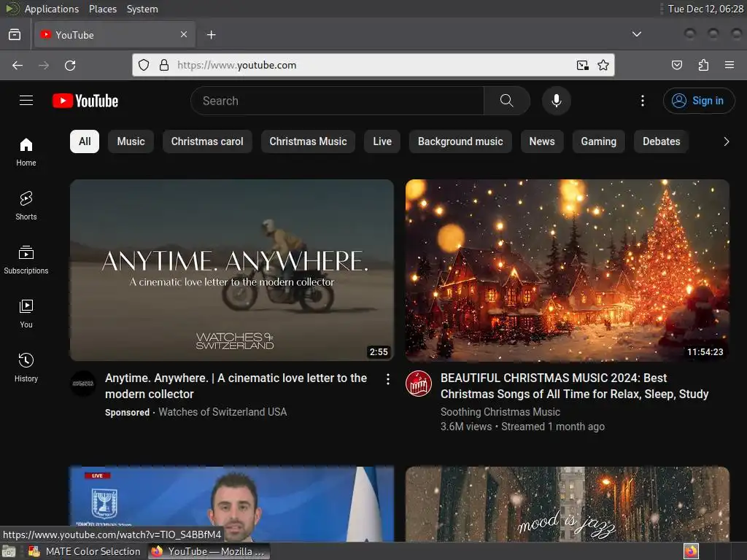
Task: Open the mood is jazz thumbnail
Action: click(568, 503)
